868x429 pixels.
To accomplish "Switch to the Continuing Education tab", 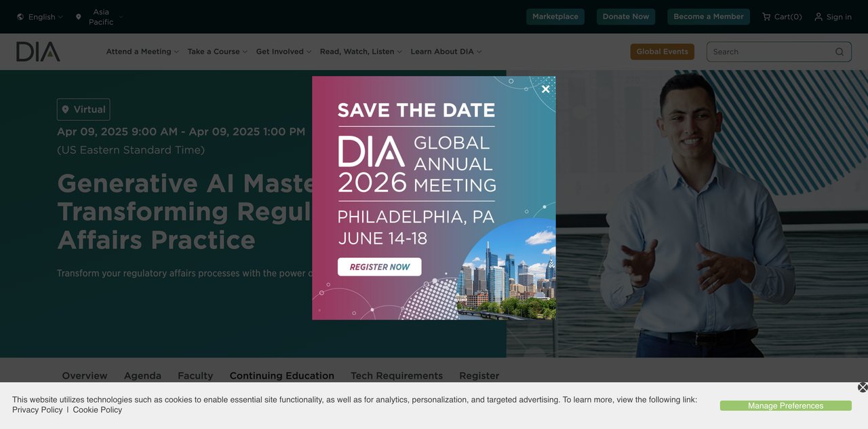I will 282,375.
